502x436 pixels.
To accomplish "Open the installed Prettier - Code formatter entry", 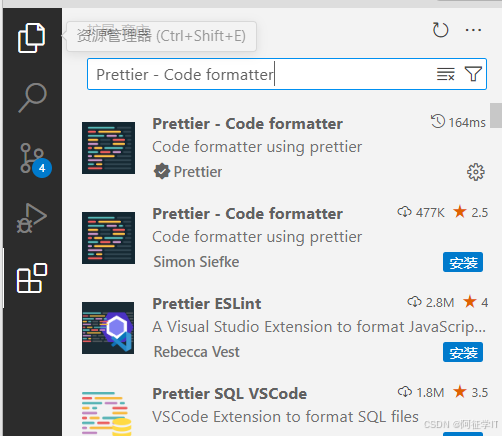I will 283,148.
